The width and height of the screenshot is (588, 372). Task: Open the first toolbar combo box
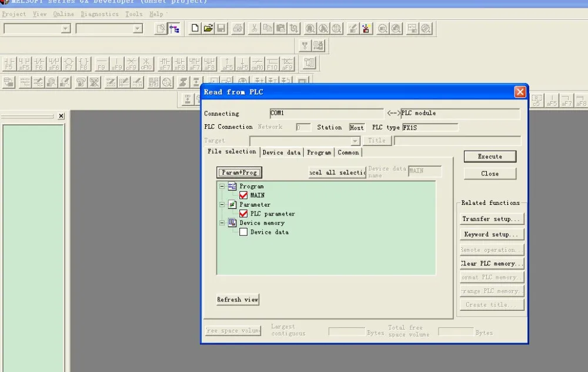(x=66, y=28)
